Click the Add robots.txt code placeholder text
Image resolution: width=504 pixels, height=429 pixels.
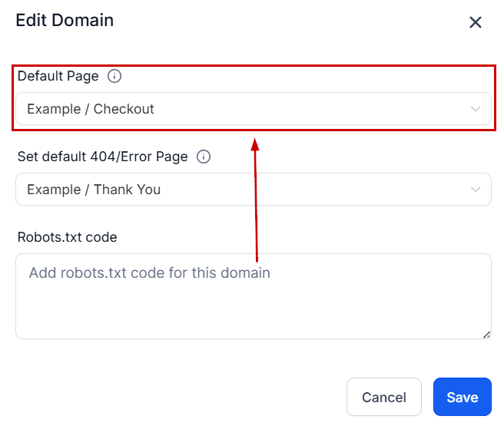coord(150,273)
